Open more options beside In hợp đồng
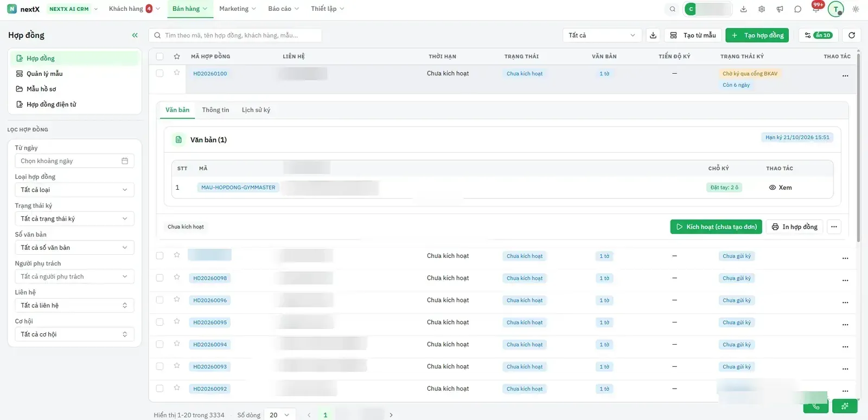 834,227
